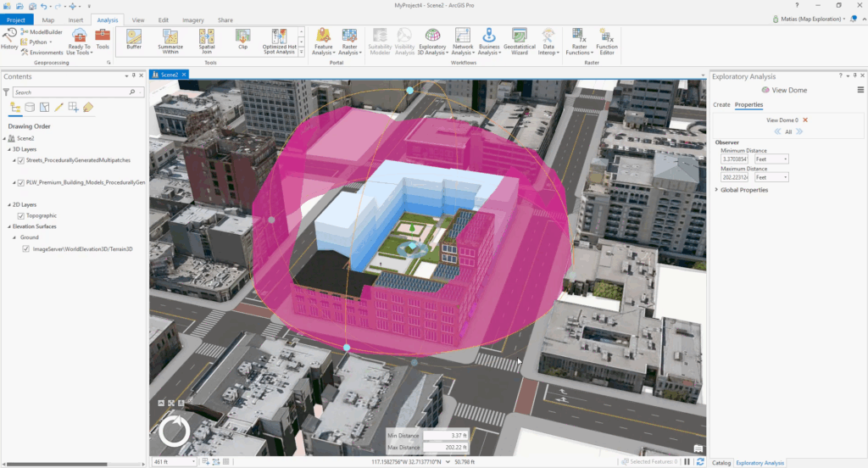This screenshot has width=868, height=468.
Task: Collapse the 2D Layers group
Action: coord(9,205)
